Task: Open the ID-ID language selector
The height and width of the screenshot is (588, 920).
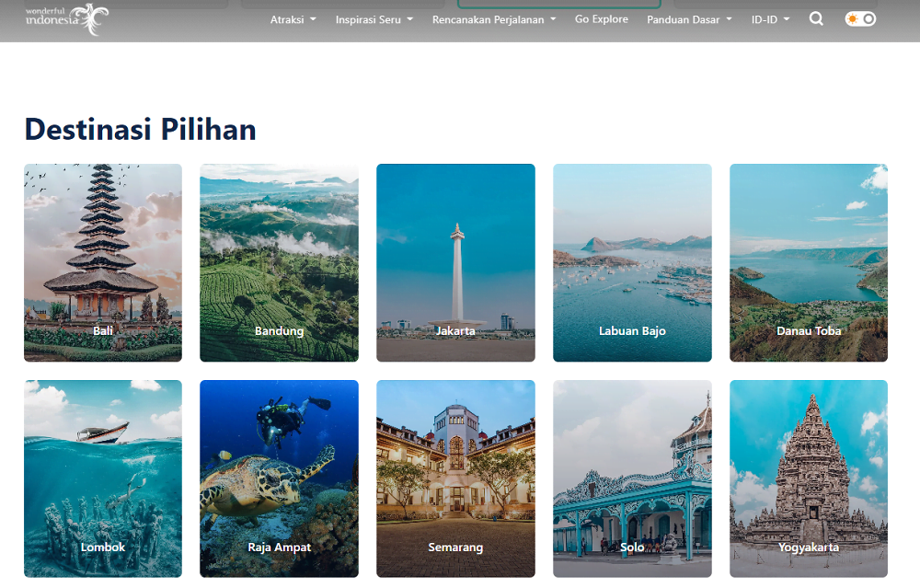Action: point(770,19)
